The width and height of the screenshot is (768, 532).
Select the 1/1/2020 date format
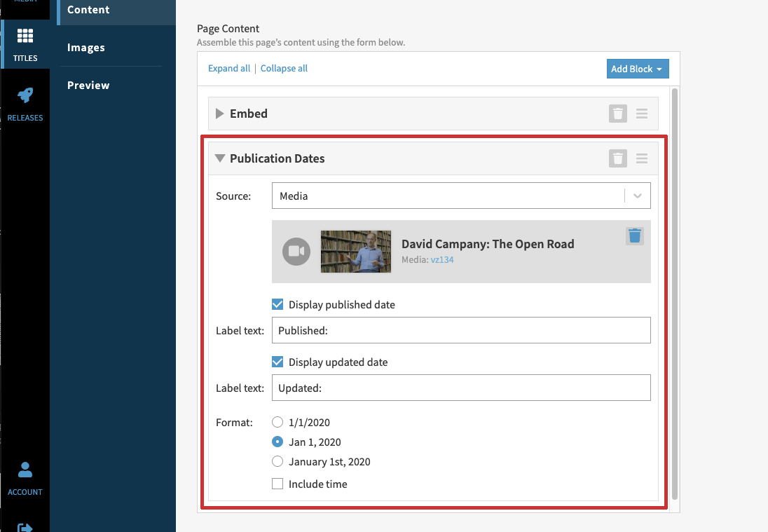[x=277, y=423]
